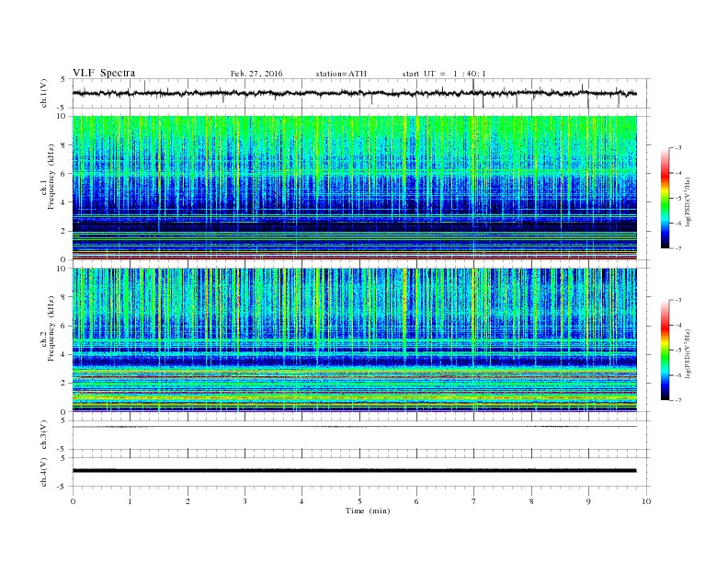Click the 'ch.3(V)' axis label

44,435
